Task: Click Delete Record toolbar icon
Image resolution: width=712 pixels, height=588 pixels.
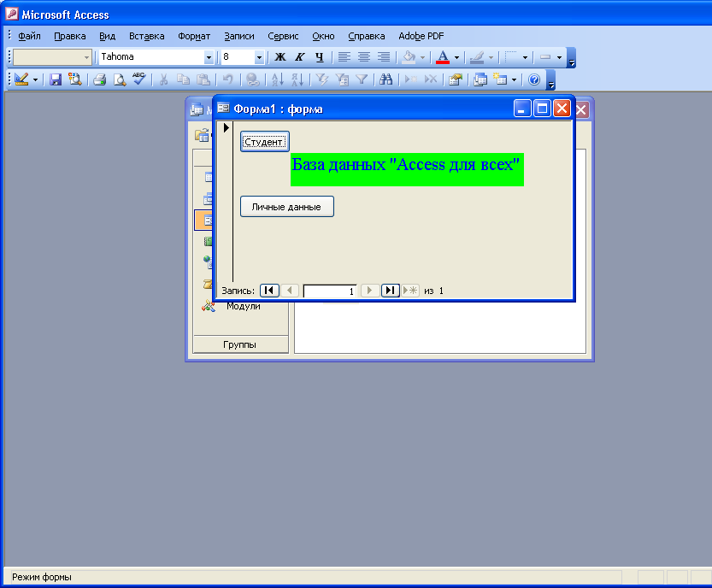Action: [x=431, y=79]
